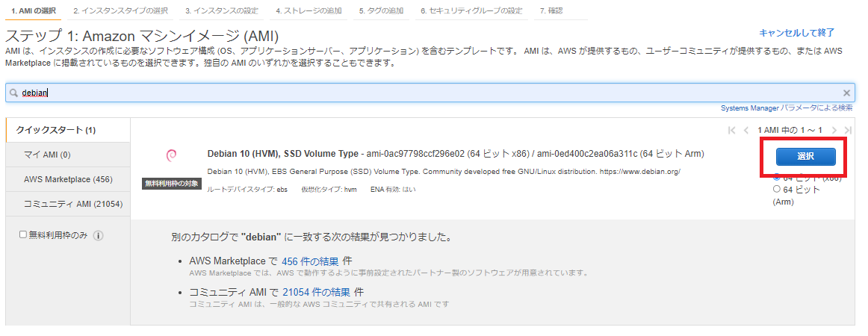Image resolution: width=868 pixels, height=336 pixels.
Task: Click the 仮想化タイプ: hvm text
Action: point(329,190)
